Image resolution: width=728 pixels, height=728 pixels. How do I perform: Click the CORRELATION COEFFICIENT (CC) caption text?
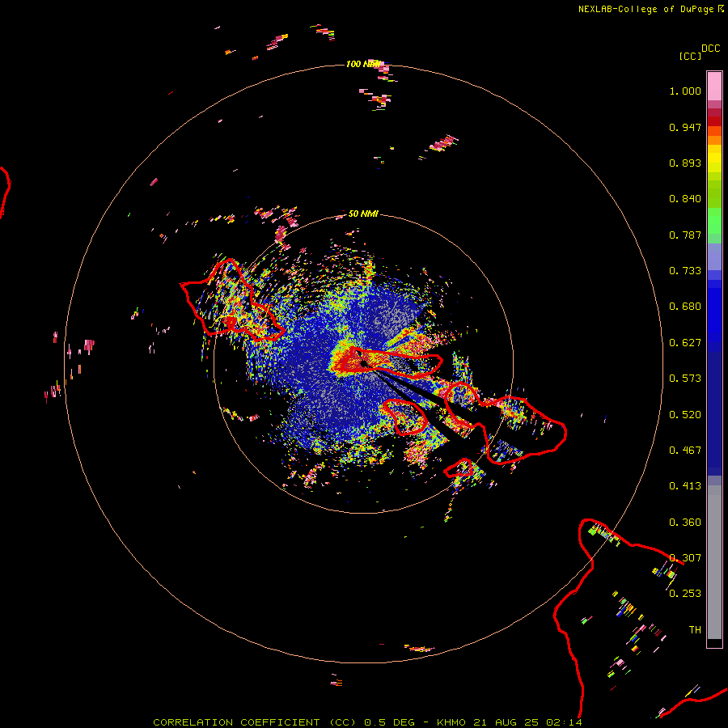[x=255, y=722]
